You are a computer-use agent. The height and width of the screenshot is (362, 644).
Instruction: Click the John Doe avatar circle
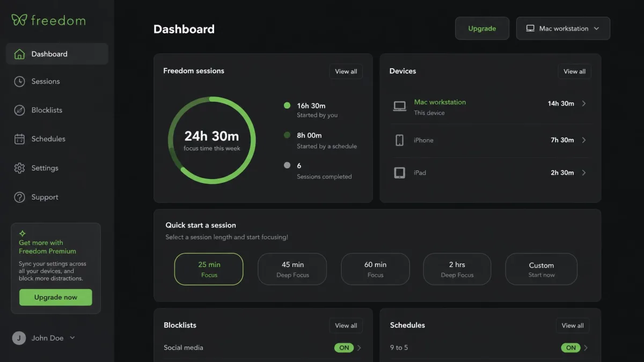(x=19, y=338)
